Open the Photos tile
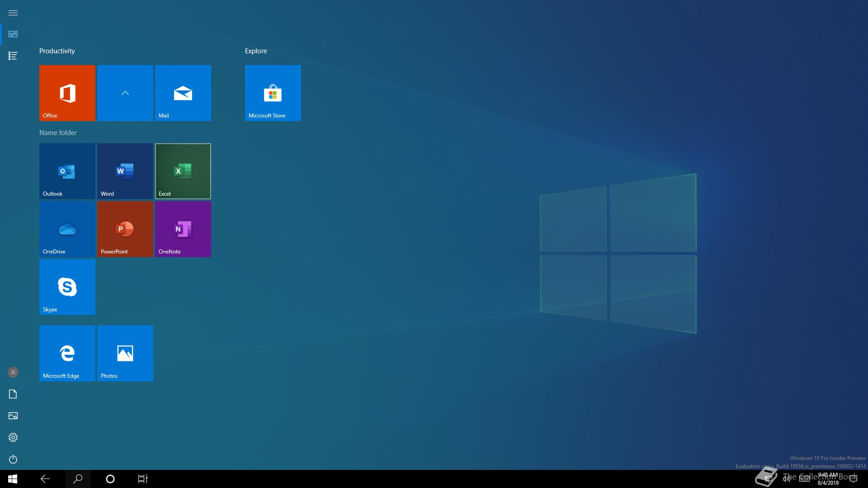Image resolution: width=868 pixels, height=488 pixels. coord(125,353)
